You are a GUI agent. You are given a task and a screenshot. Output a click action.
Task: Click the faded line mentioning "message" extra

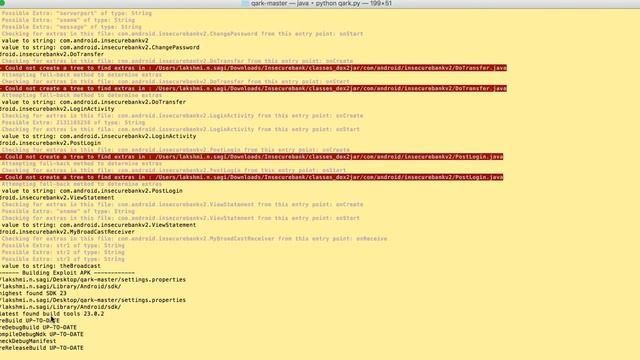point(71,27)
